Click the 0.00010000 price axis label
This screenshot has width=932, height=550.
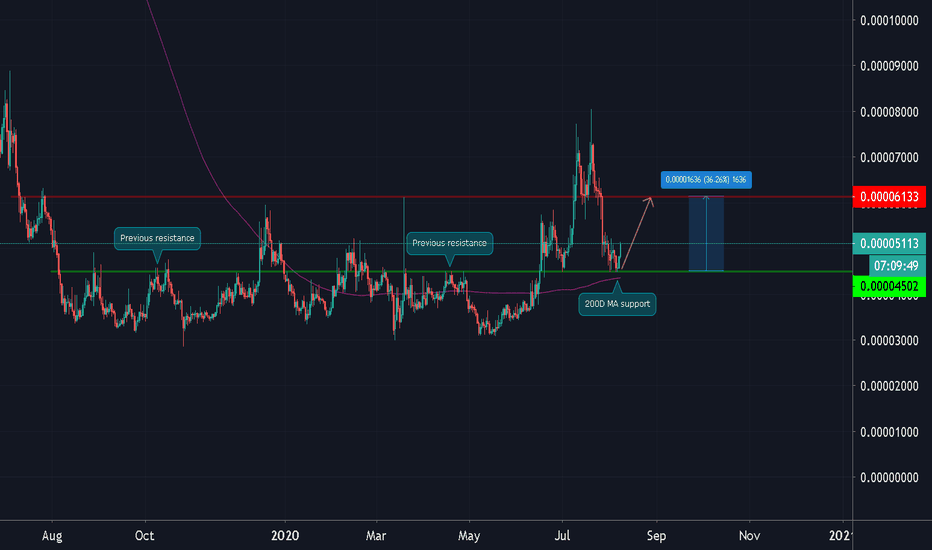click(x=889, y=20)
